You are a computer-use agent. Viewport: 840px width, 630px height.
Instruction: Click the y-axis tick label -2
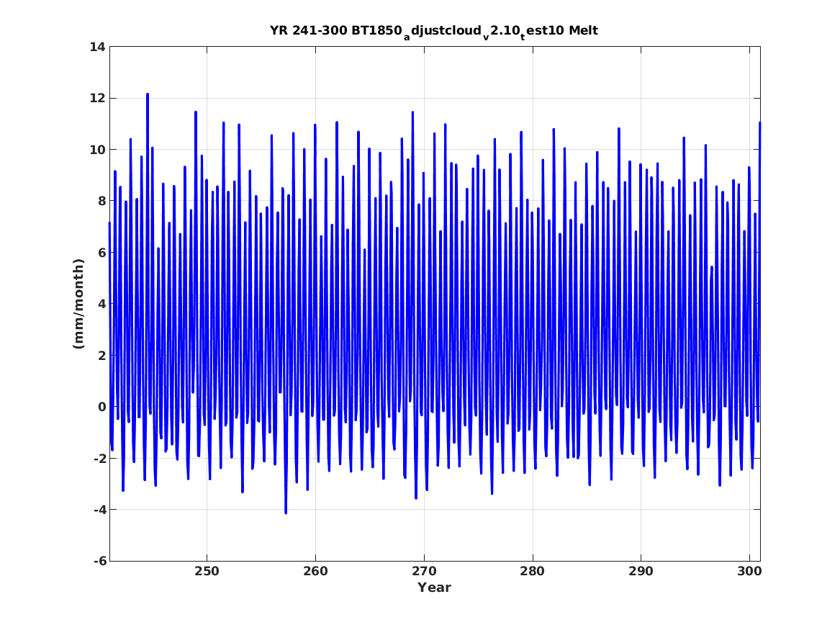99,459
